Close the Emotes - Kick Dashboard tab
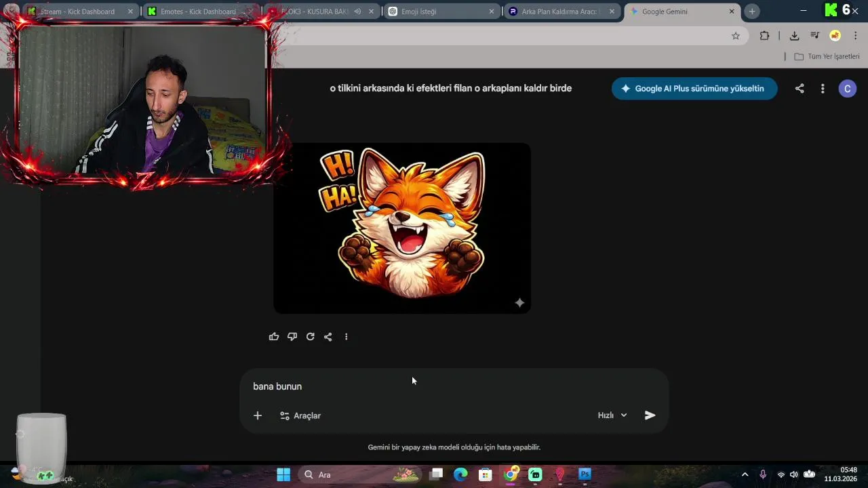 [250, 12]
